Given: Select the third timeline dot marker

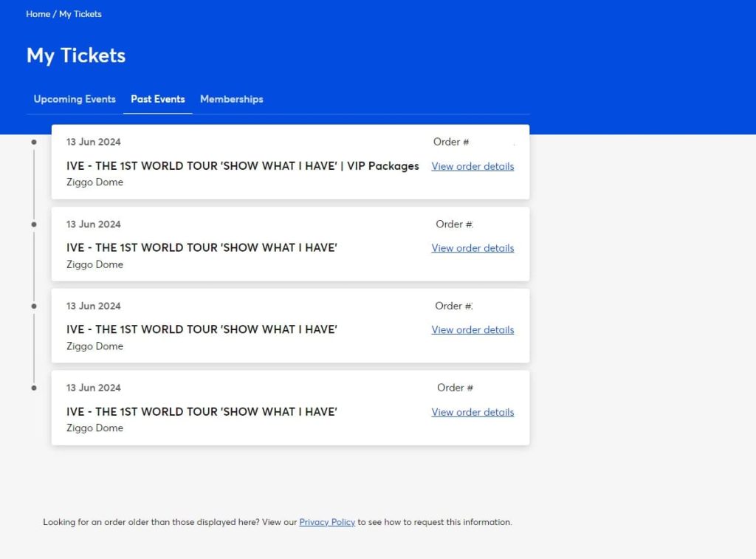Looking at the screenshot, I should pyautogui.click(x=34, y=306).
